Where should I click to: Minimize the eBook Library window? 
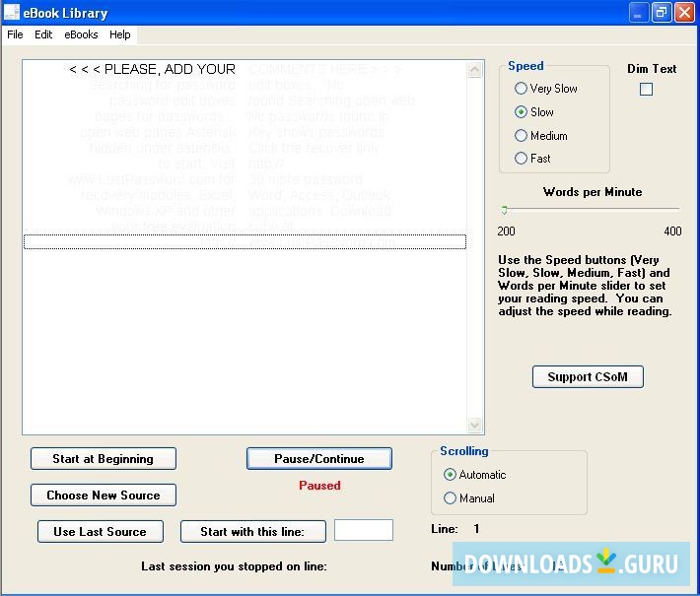tap(638, 13)
